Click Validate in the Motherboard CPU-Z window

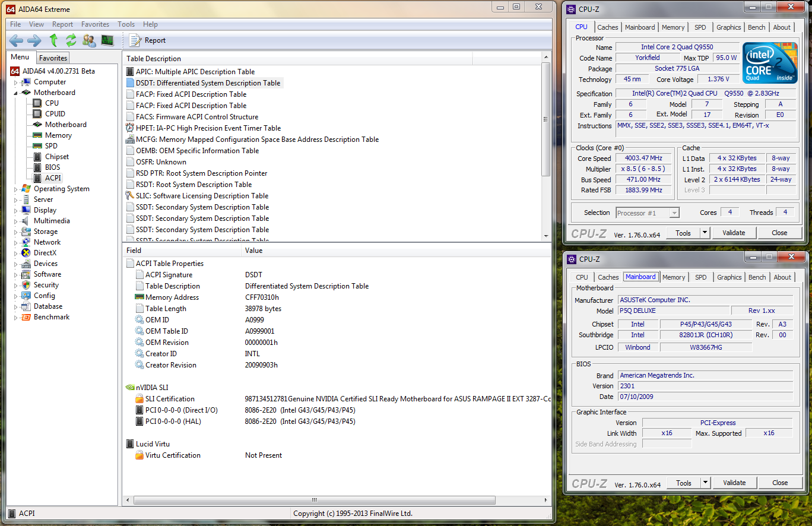point(734,483)
